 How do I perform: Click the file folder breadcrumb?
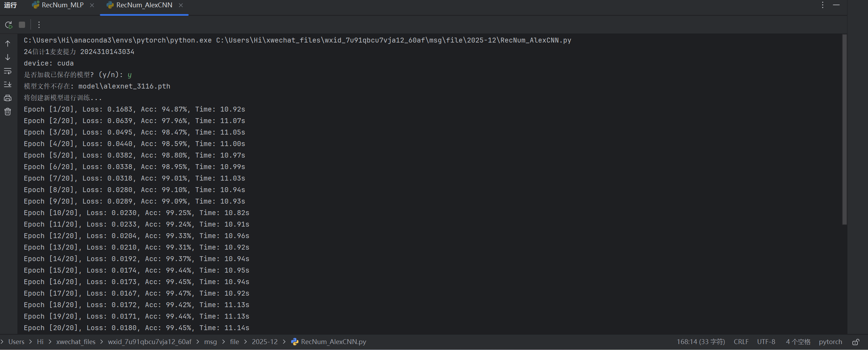(x=235, y=342)
